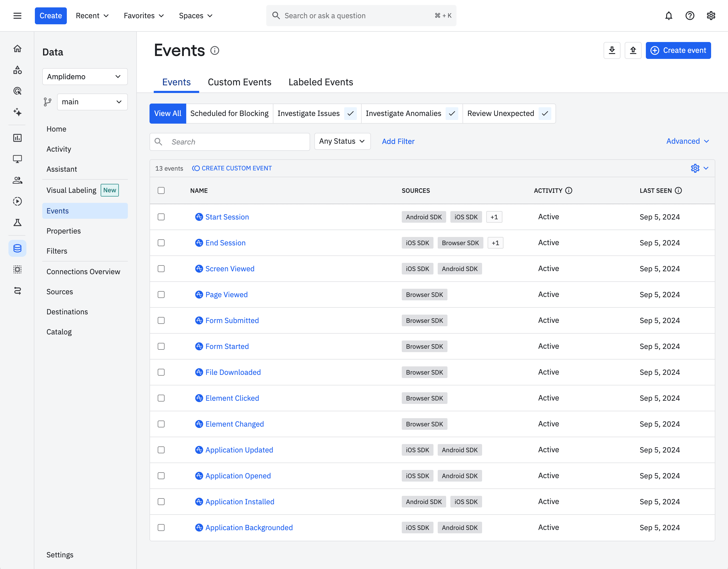This screenshot has height=569, width=728.
Task: Click Advanced filter expander
Action: click(x=688, y=141)
